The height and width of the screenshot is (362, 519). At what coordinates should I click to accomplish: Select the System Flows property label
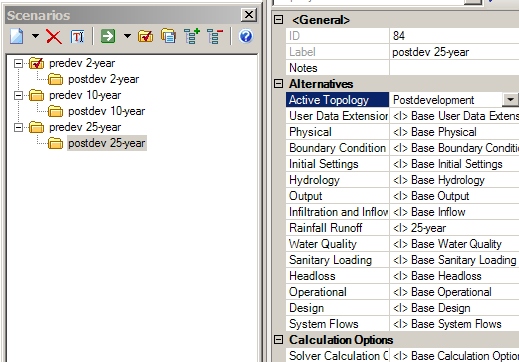(x=323, y=324)
